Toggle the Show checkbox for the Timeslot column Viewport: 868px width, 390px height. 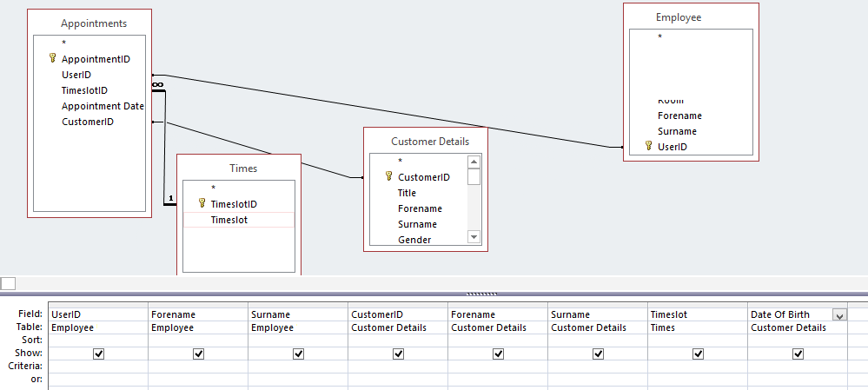(x=698, y=354)
